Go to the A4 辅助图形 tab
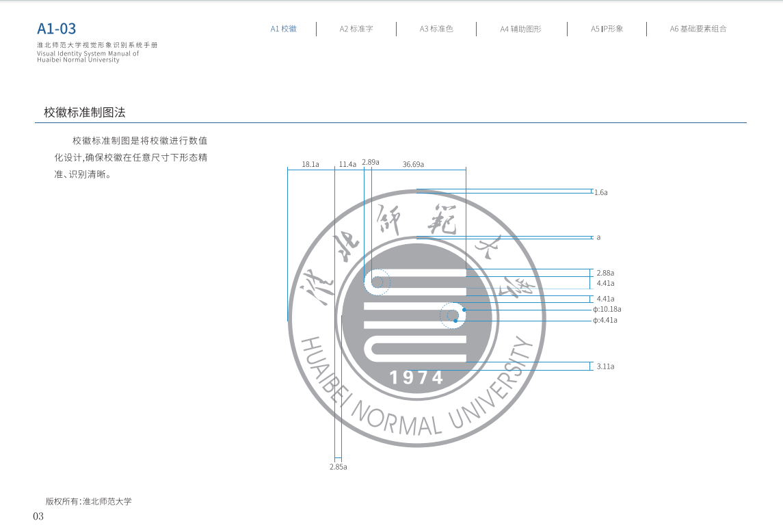This screenshot has height=532, width=783. pos(520,29)
